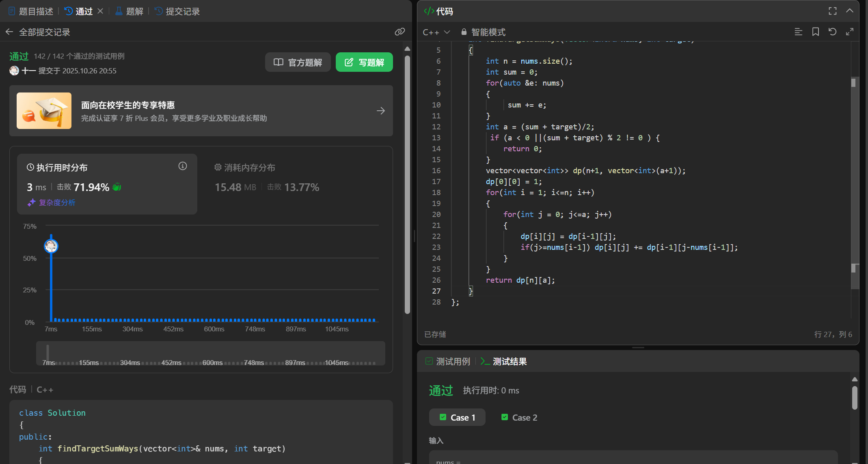The width and height of the screenshot is (868, 464).
Task: Click the format code icon
Action: tap(798, 32)
